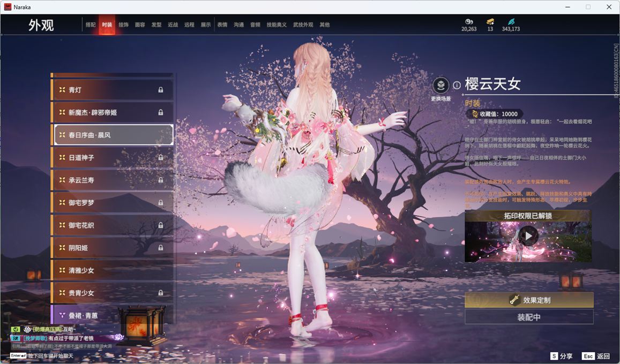Viewport: 620px width, 364px height.
Task: Select the 叠裙·青葱 outfit name
Action: point(83,315)
